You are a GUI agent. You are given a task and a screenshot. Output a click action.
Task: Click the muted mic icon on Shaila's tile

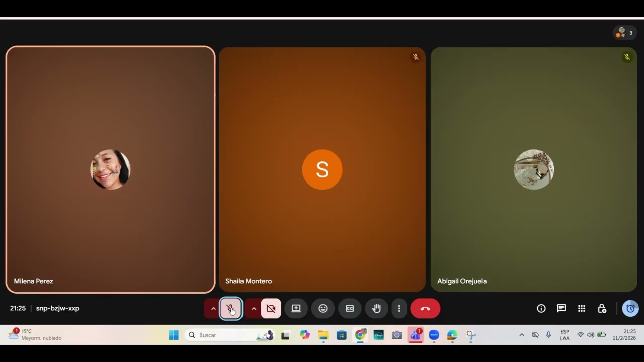pos(416,57)
